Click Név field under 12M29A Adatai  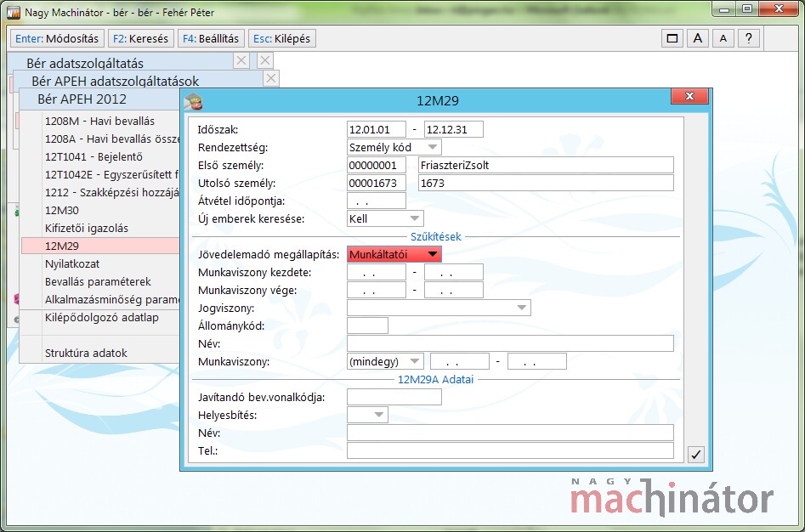tap(510, 433)
